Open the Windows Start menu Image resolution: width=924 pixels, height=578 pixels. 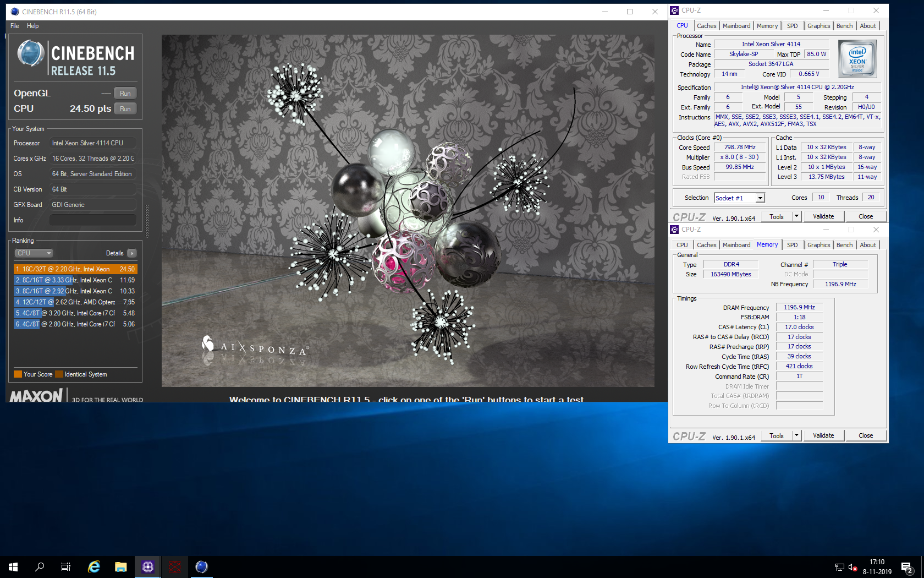(13, 567)
